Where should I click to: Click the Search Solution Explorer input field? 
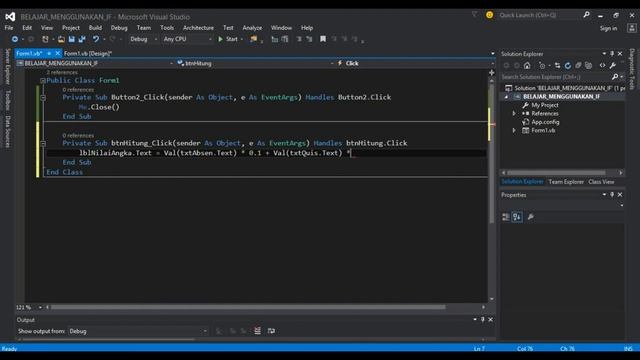click(556, 77)
